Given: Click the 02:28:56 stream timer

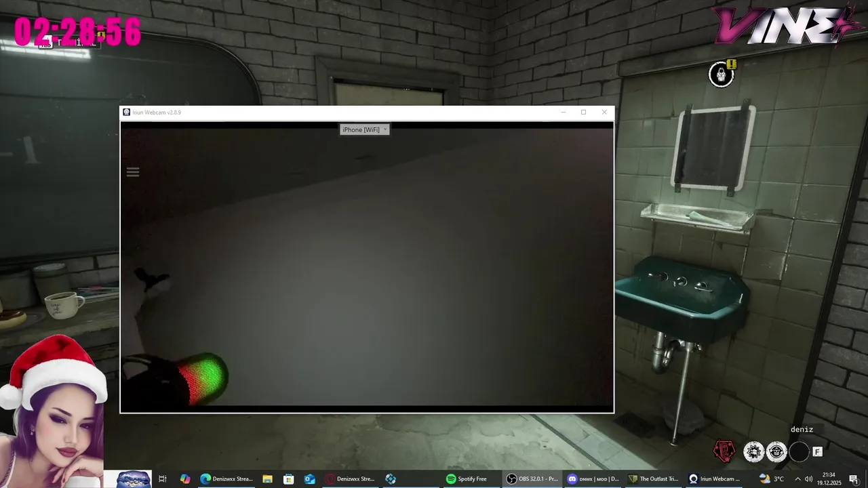Looking at the screenshot, I should (78, 32).
